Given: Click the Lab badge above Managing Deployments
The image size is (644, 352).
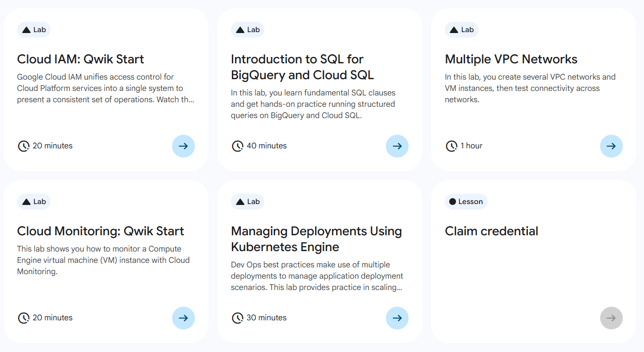Looking at the screenshot, I should coord(248,202).
